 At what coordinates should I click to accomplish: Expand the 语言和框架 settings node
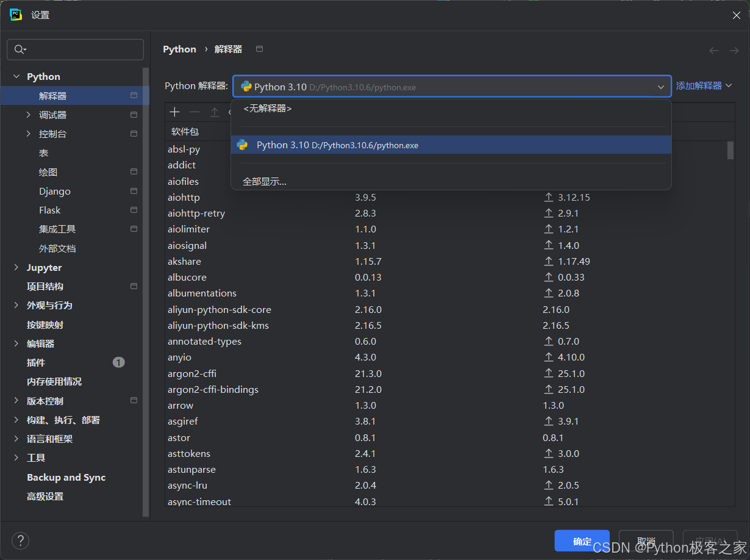[x=16, y=439]
